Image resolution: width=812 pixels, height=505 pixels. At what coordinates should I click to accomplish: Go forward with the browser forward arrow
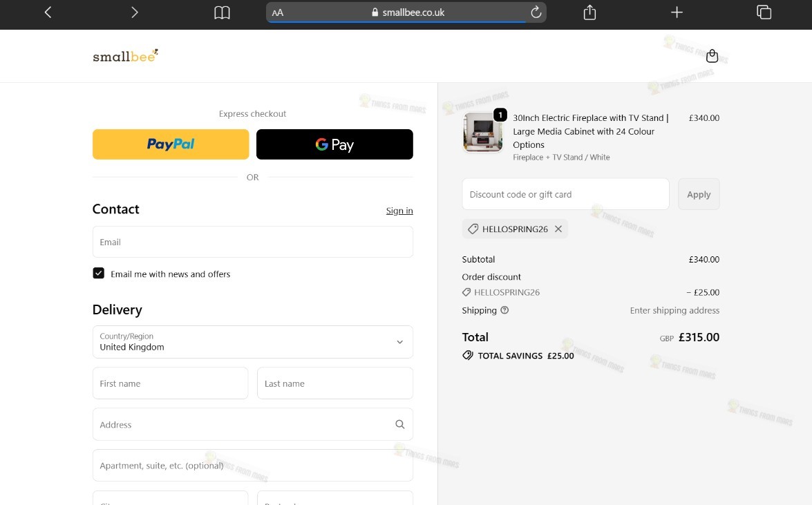point(135,12)
